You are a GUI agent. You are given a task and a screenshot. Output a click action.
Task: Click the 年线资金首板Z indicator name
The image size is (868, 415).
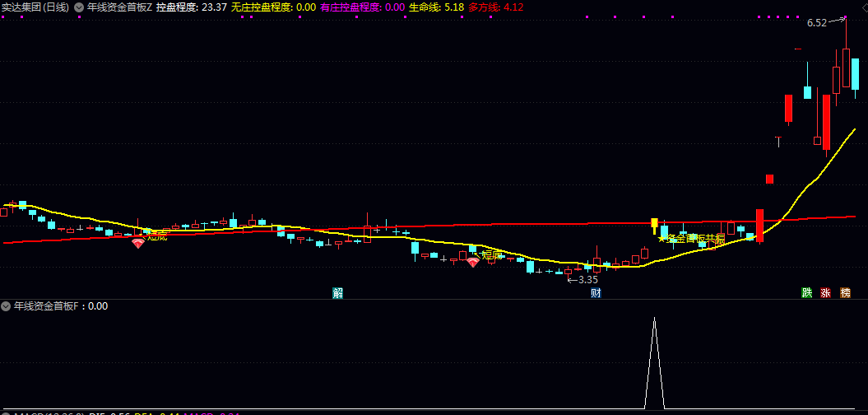(x=119, y=7)
